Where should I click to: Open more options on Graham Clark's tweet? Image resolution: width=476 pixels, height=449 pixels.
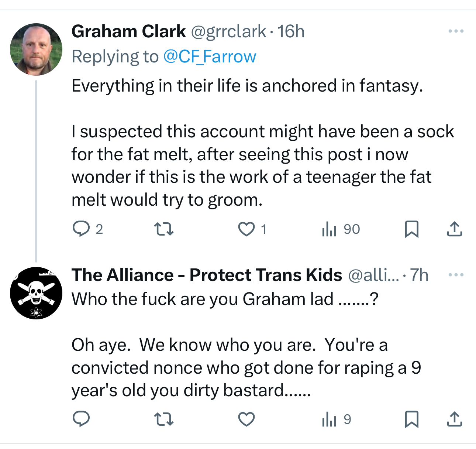(456, 31)
